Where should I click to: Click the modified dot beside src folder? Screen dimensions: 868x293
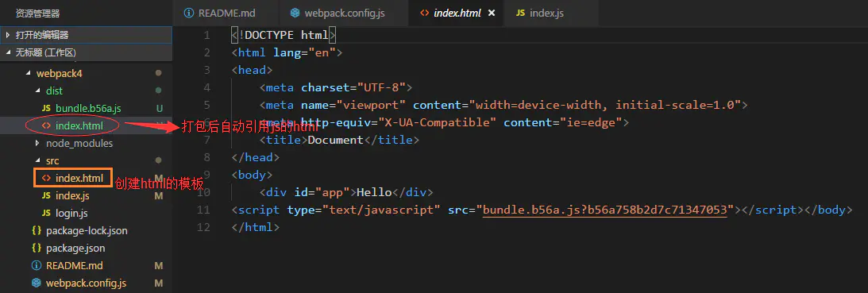(158, 160)
